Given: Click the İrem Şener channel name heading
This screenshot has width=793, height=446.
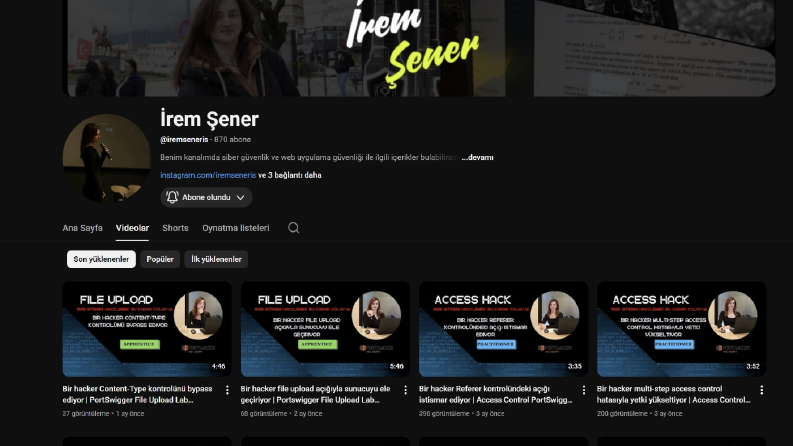Looking at the screenshot, I should pyautogui.click(x=209, y=119).
